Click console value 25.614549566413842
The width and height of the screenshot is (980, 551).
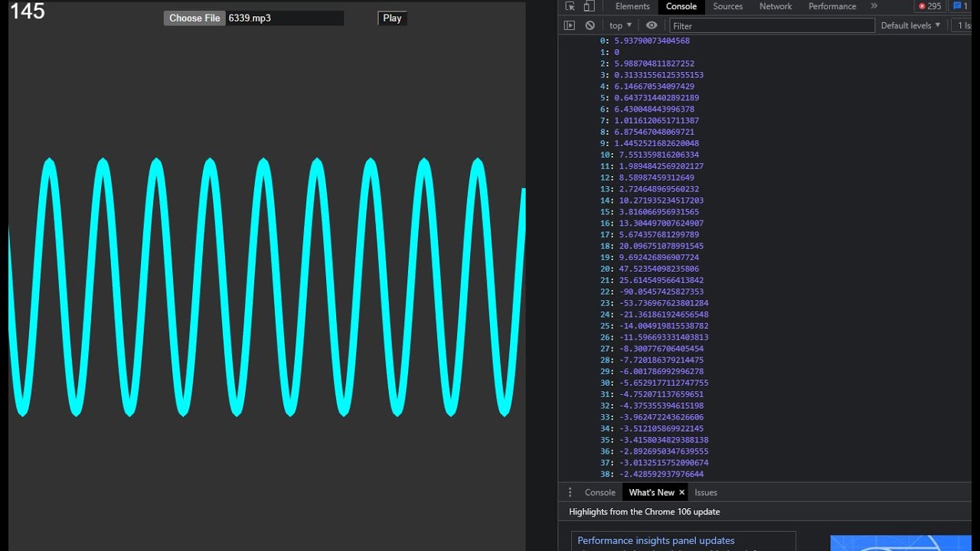coord(661,280)
